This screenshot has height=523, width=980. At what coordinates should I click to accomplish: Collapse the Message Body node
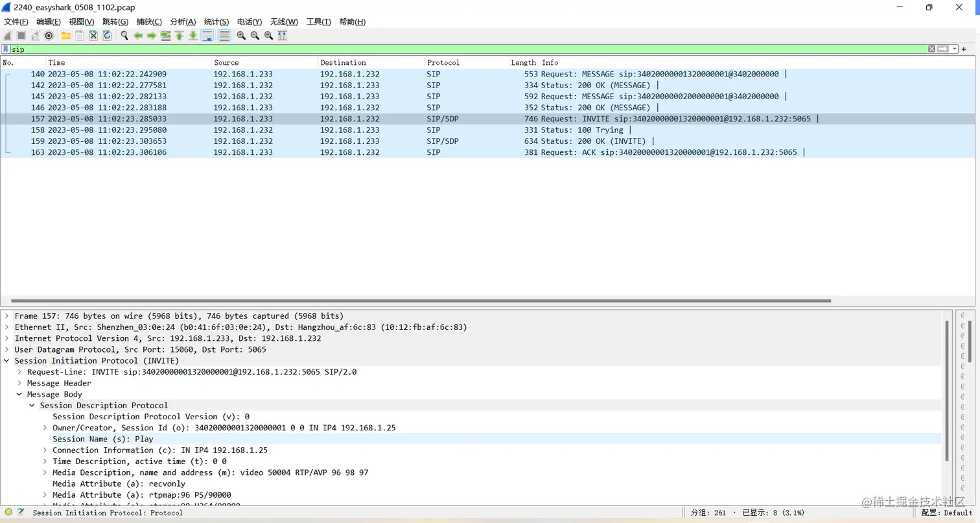pos(19,394)
